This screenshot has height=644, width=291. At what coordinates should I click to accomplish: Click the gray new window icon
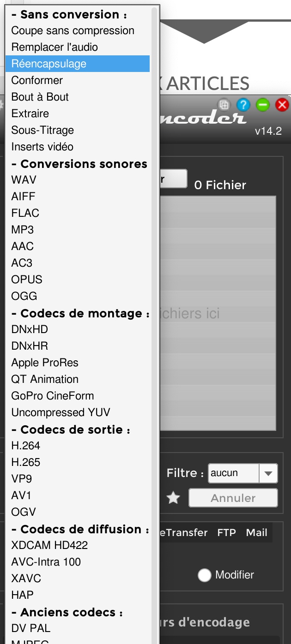coord(224,105)
